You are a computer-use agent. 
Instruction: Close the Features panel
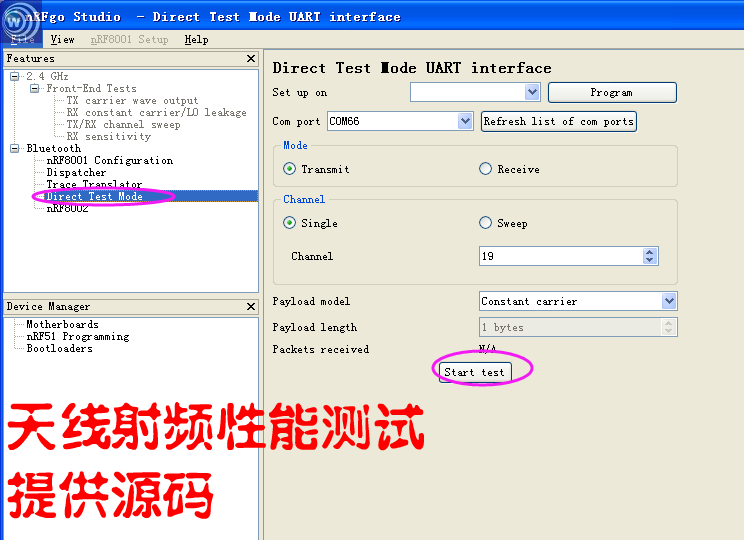(251, 58)
